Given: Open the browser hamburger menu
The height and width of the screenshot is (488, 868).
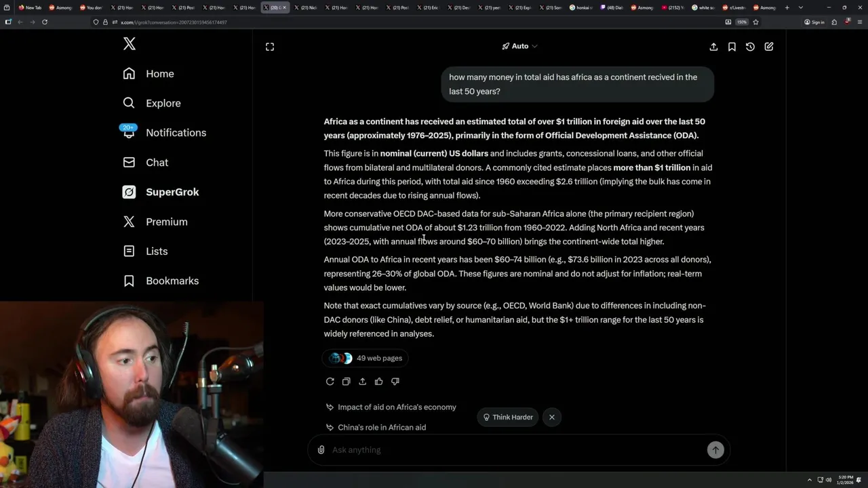Looking at the screenshot, I should (x=859, y=22).
